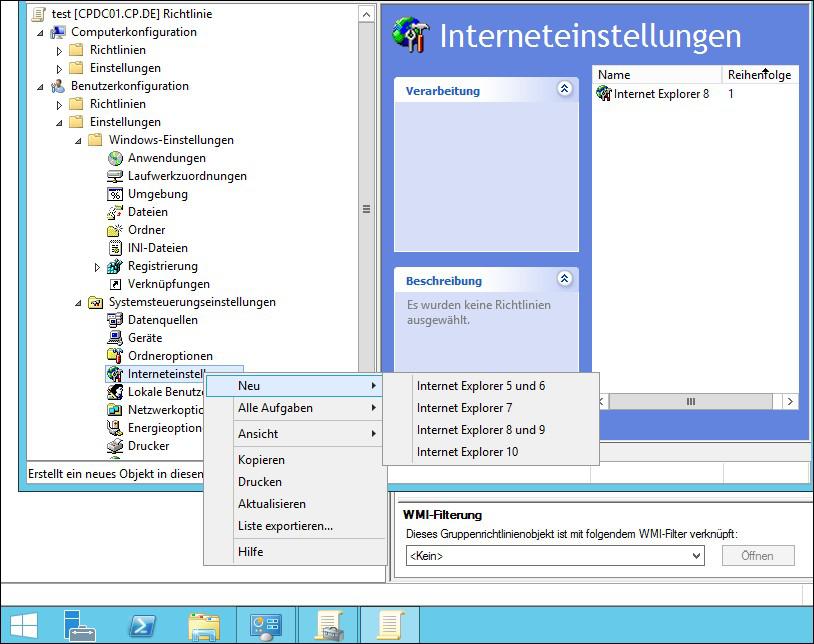Expand Richtlinien under Benutzerkonfiguration
The height and width of the screenshot is (644, 814).
[59, 105]
